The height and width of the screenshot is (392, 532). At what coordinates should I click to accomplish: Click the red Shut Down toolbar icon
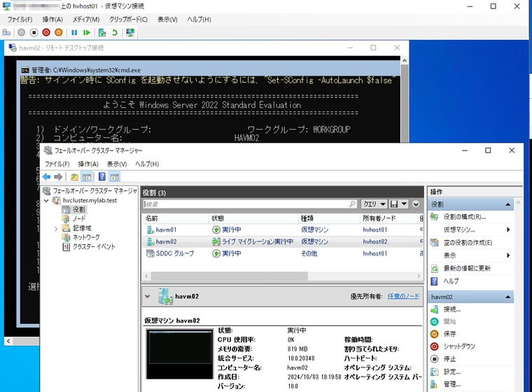pyautogui.click(x=46, y=33)
